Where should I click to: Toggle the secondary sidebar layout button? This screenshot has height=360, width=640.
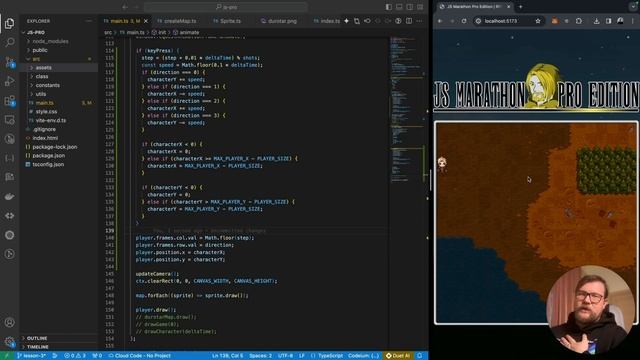coord(409,7)
